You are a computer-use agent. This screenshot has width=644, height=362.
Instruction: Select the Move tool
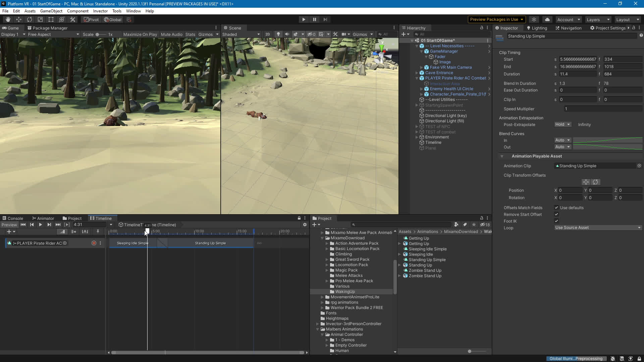pos(19,19)
